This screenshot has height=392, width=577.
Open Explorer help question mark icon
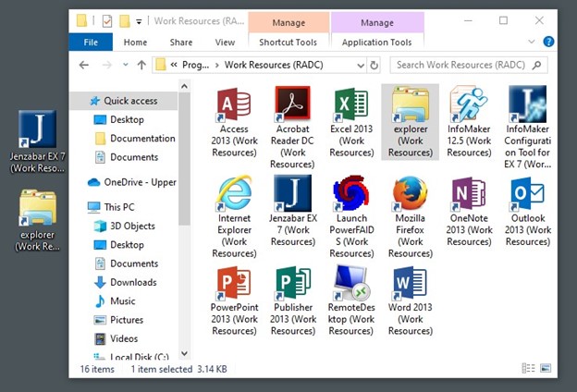click(548, 42)
